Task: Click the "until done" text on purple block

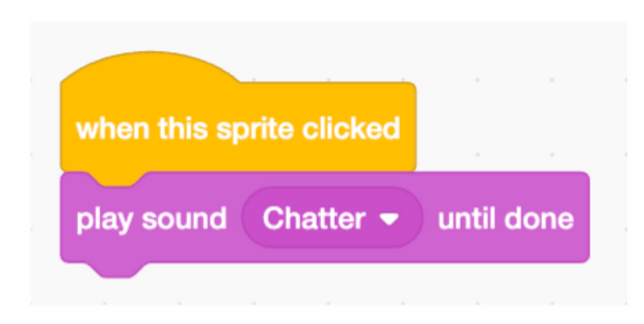Action: pyautogui.click(x=505, y=218)
